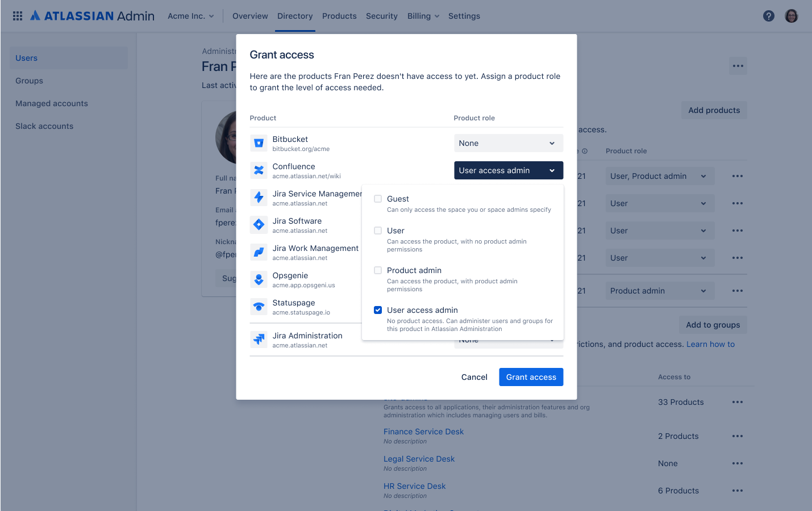Screen dimensions: 812x511
Task: Click the acme.statuspage.io URL text
Action: (x=301, y=313)
